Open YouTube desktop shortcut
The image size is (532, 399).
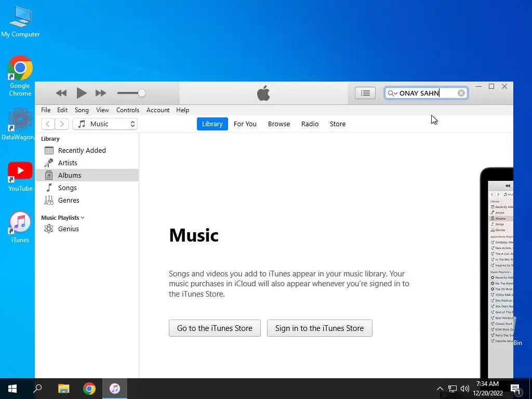20,177
